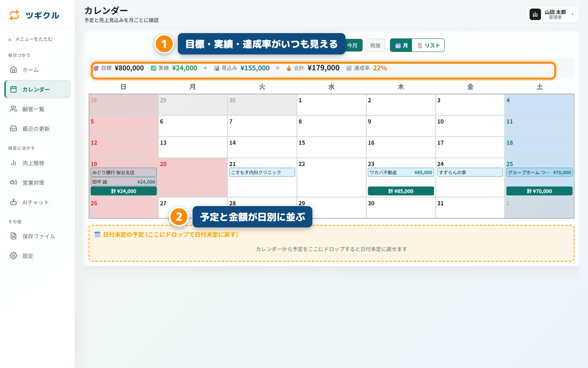Click the 合計 ¥179,000 amount
The image size is (588, 368).
323,68
